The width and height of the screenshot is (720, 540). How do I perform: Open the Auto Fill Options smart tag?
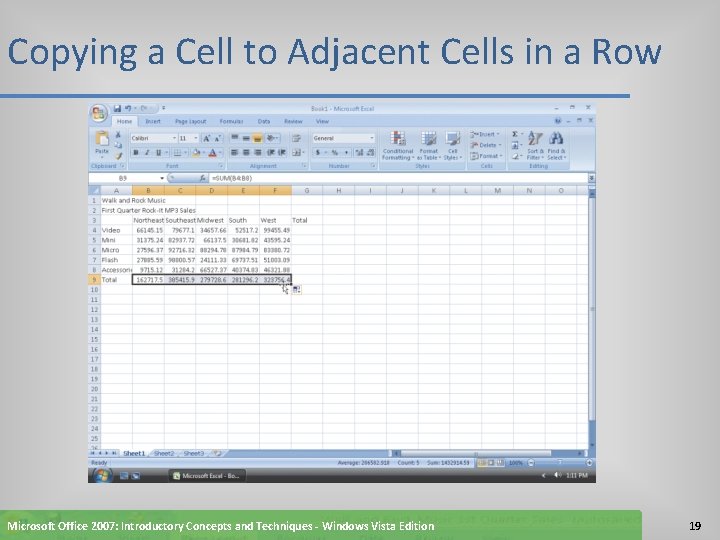pyautogui.click(x=297, y=289)
